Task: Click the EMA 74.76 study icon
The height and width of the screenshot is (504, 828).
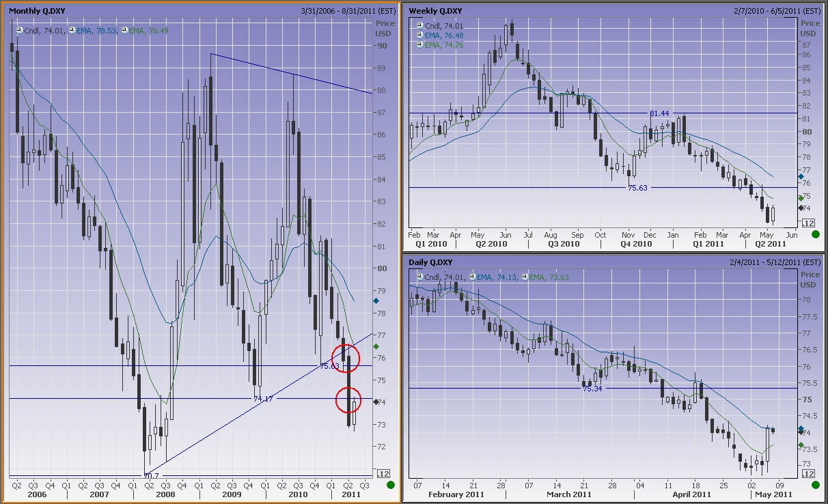Action: coord(420,44)
